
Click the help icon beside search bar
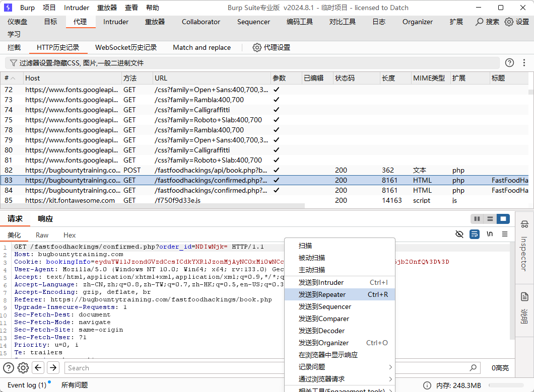tap(9, 368)
